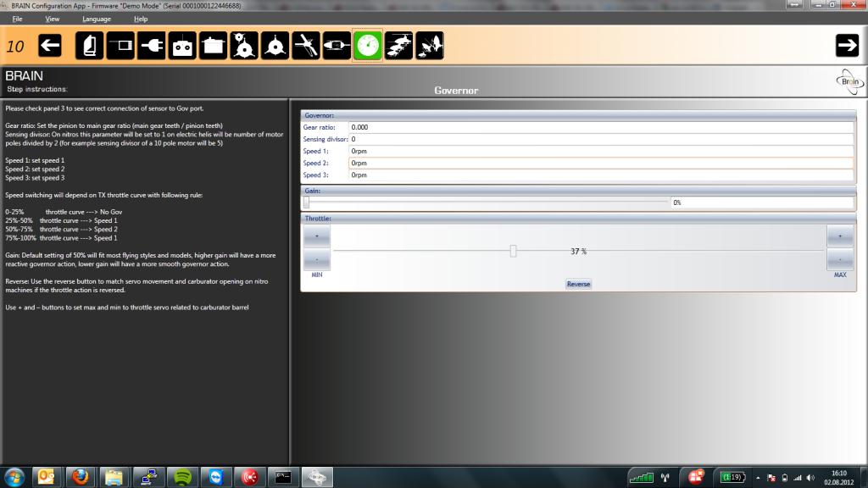868x488 pixels.
Task: Open the Language menu
Action: click(x=96, y=19)
